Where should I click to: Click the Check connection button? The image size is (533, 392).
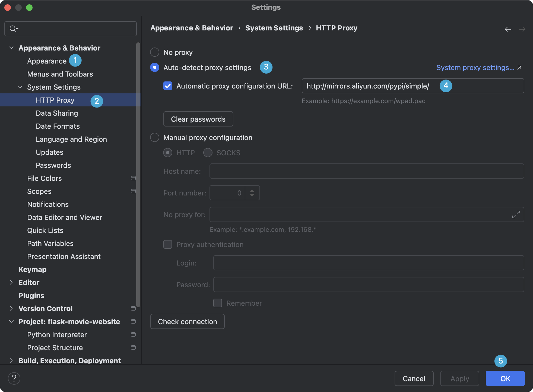187,321
